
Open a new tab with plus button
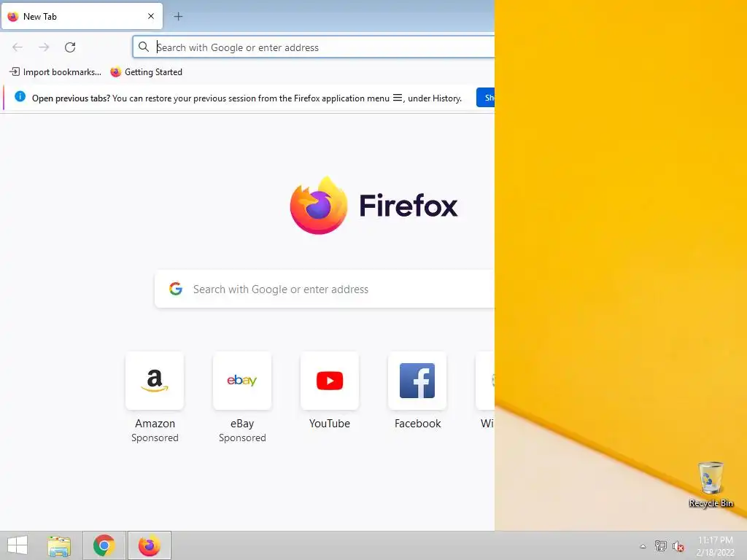coord(178,16)
